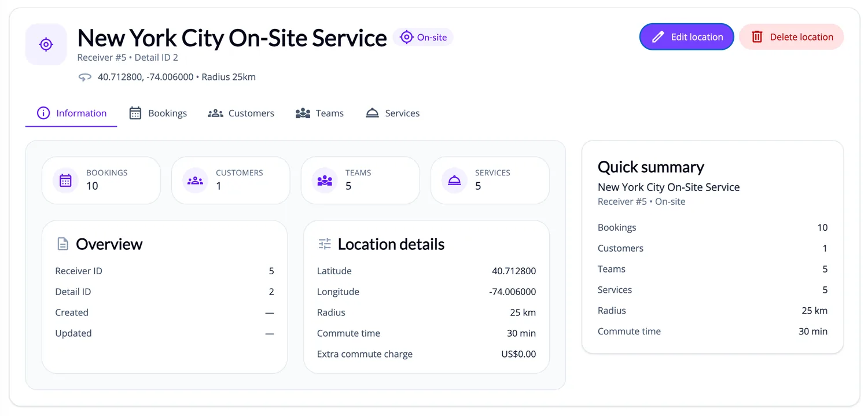Click the Teams row in Quick summary
This screenshot has width=868, height=416.
point(713,269)
